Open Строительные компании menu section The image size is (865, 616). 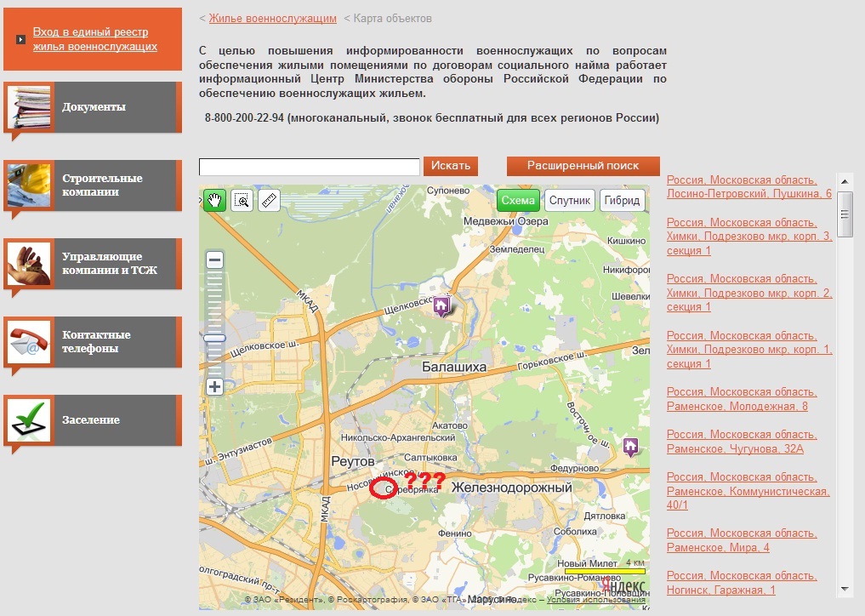click(x=102, y=185)
